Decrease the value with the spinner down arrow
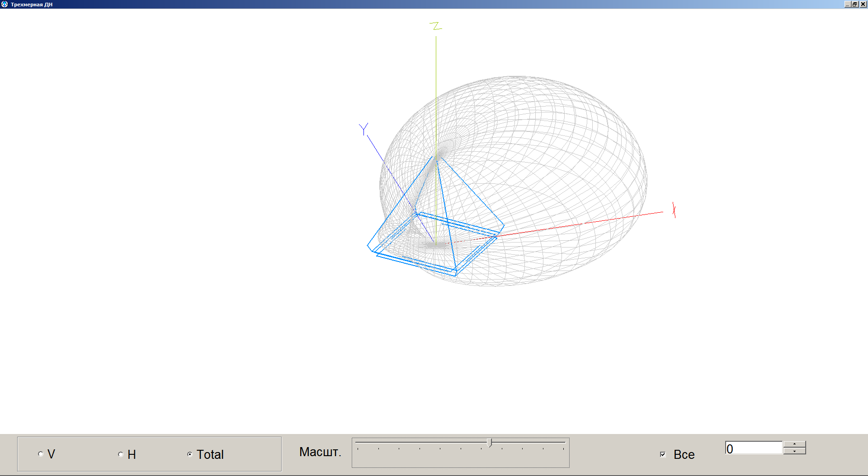Image resolution: width=868 pixels, height=476 pixels. coord(794,451)
